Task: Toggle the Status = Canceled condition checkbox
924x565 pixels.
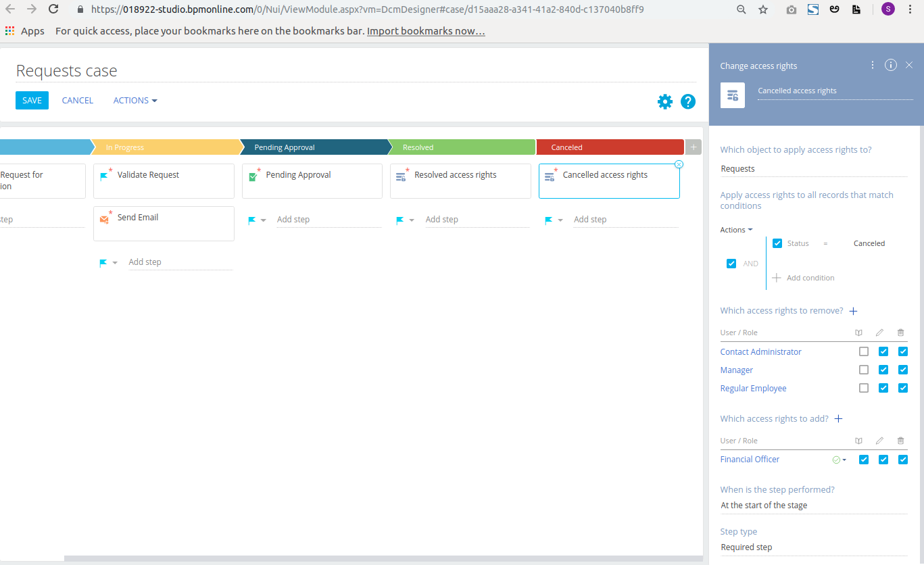Action: coord(777,243)
